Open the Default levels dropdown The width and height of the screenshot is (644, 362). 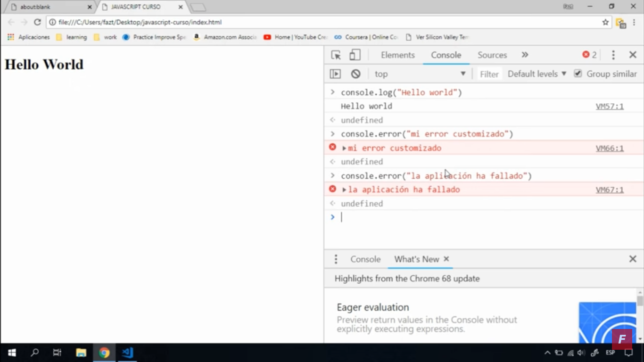537,74
